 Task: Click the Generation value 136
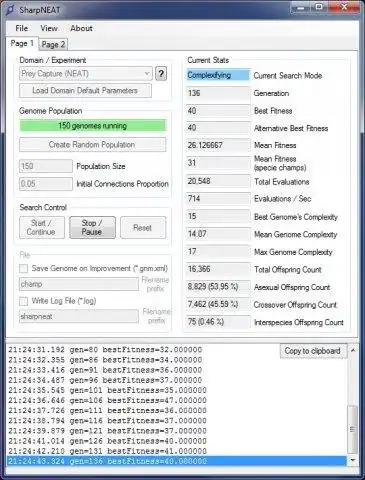[x=218, y=93]
